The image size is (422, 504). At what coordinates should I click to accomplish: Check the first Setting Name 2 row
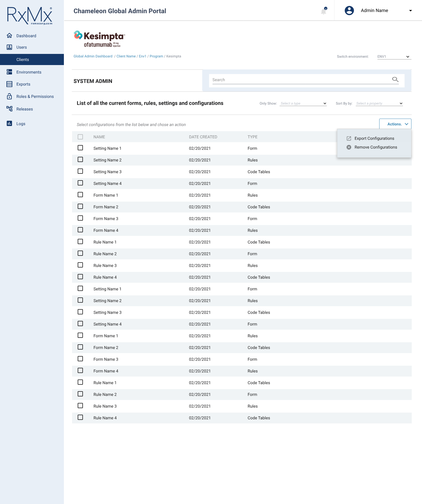(x=80, y=159)
